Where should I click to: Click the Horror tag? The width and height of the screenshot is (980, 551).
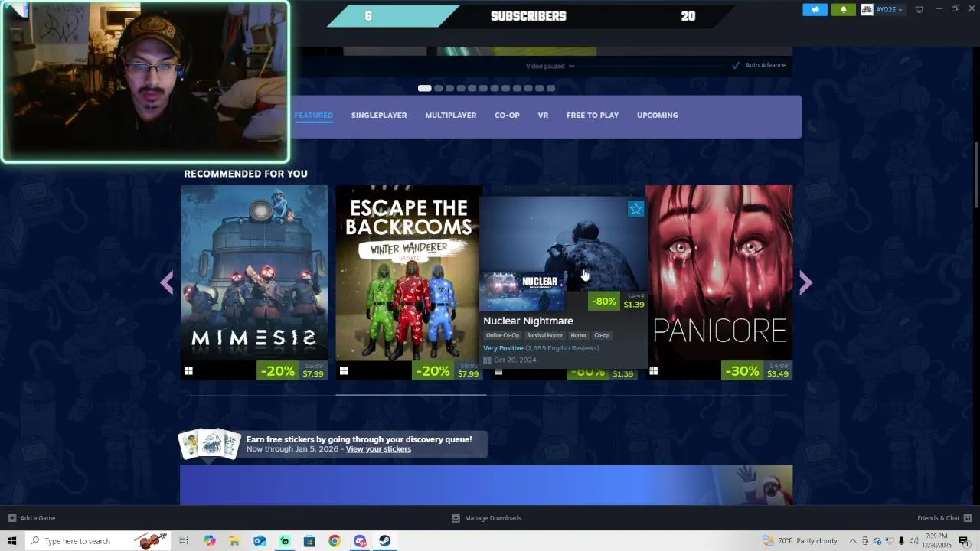click(579, 335)
